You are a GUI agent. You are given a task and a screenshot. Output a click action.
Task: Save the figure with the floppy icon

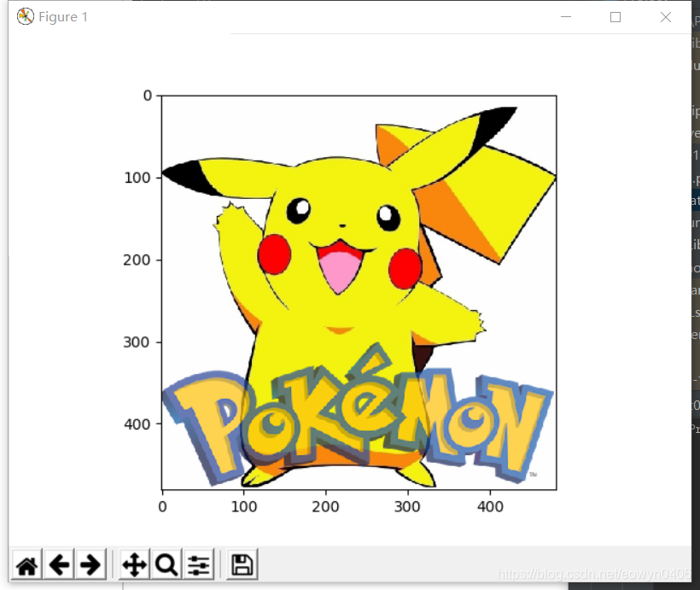[242, 565]
